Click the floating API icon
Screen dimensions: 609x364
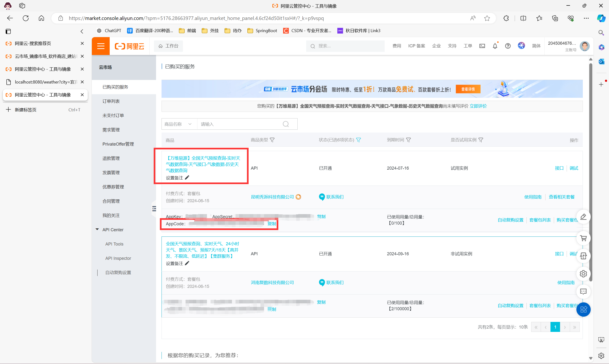click(583, 256)
